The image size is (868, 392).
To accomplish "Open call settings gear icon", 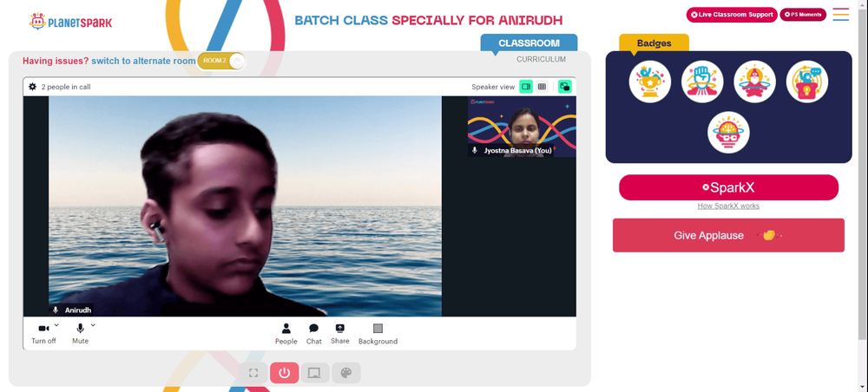I will point(33,87).
